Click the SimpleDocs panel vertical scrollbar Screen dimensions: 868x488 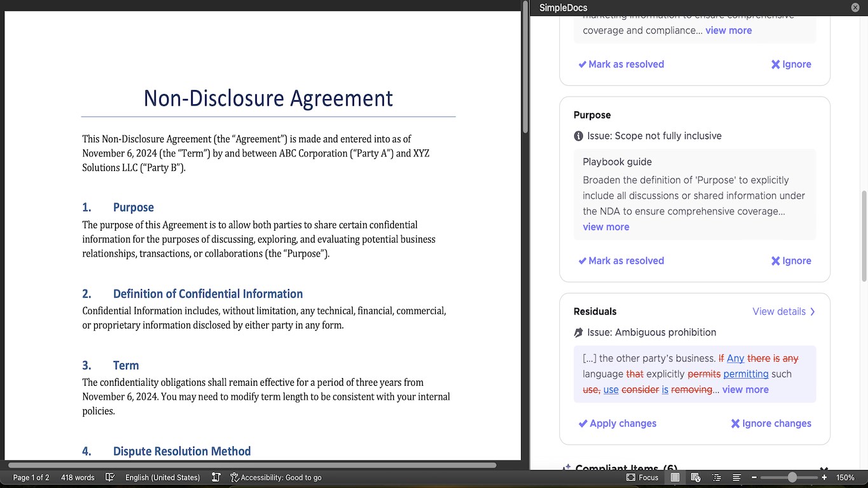(864, 235)
